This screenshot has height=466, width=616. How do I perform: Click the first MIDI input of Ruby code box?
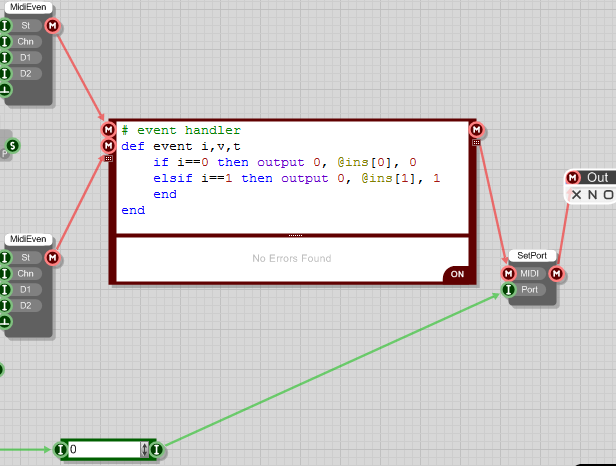(108, 130)
